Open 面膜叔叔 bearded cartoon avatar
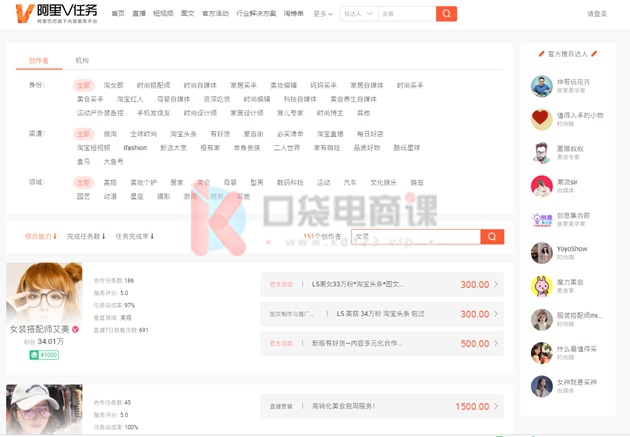This screenshot has width=630, height=437. point(542,153)
